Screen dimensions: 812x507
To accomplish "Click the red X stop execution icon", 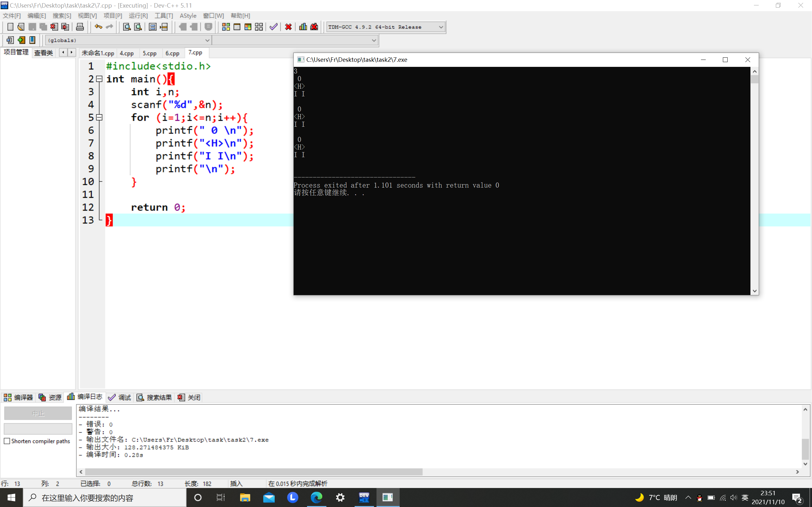I will pos(288,27).
